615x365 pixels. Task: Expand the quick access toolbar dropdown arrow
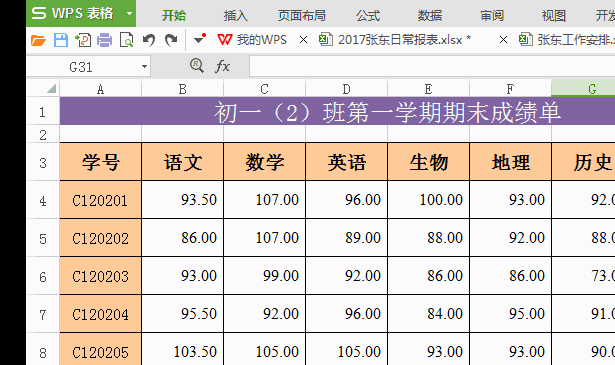(200, 39)
